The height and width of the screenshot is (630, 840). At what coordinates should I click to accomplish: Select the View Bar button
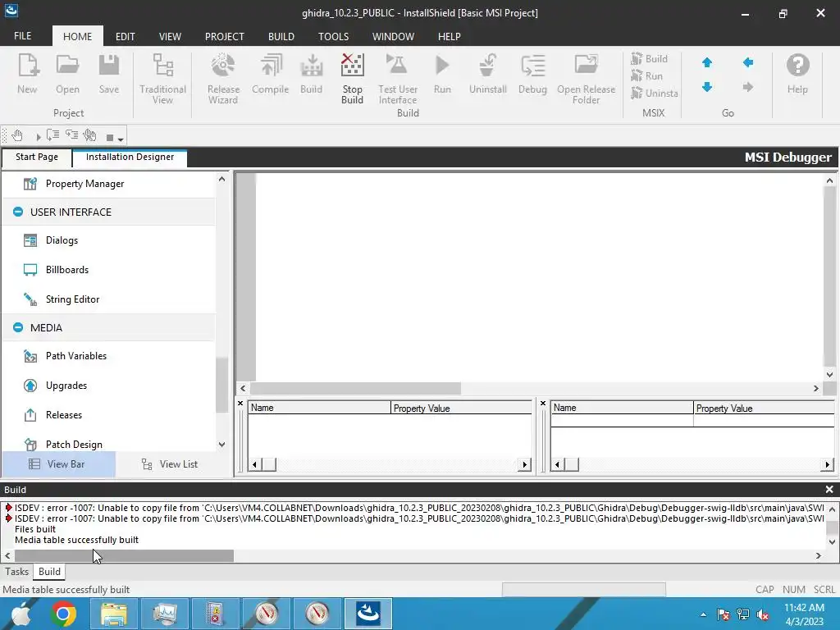[x=59, y=464]
